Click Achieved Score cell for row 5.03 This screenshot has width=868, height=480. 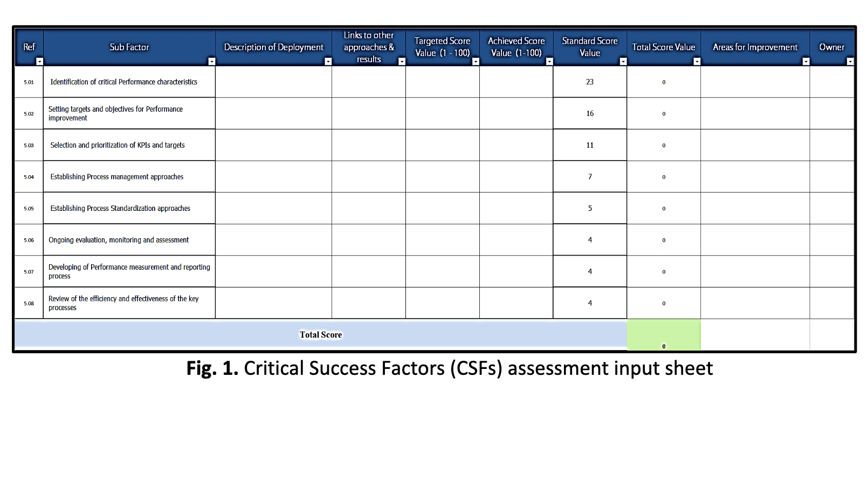[516, 145]
